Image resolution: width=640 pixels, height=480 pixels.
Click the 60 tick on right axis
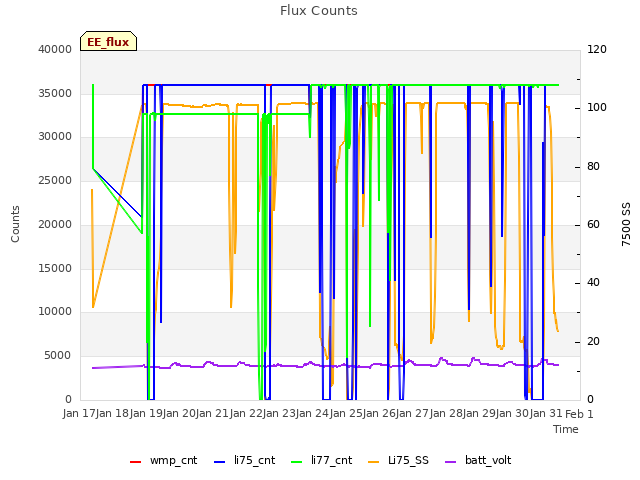coord(593,224)
